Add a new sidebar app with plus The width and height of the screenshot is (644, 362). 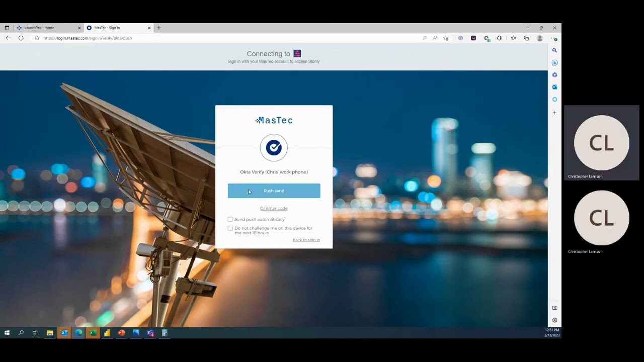[554, 113]
